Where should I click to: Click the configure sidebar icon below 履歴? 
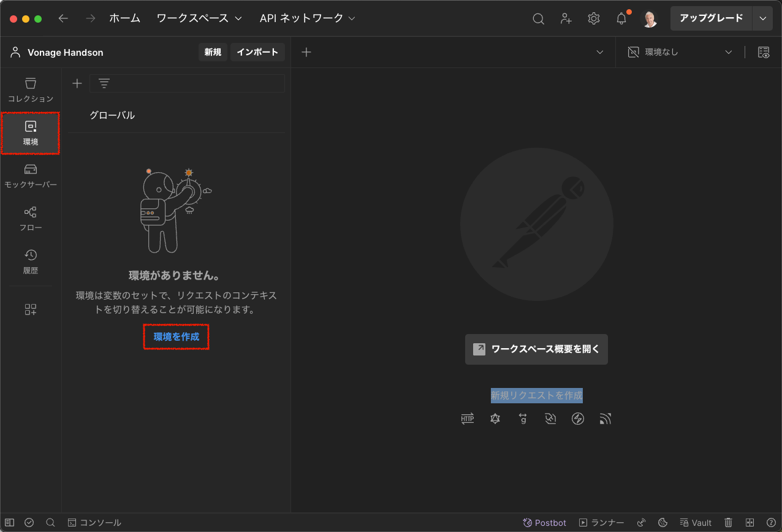pyautogui.click(x=31, y=310)
